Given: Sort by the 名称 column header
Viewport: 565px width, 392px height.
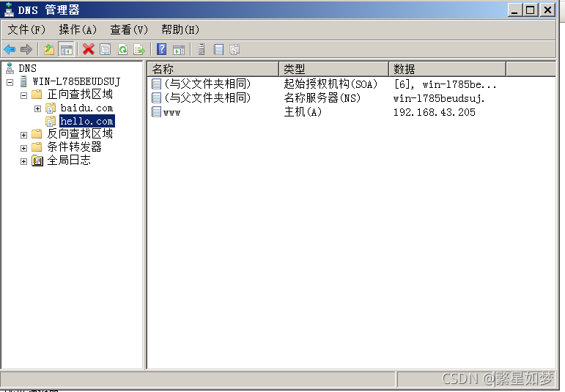Looking at the screenshot, I should (x=213, y=69).
